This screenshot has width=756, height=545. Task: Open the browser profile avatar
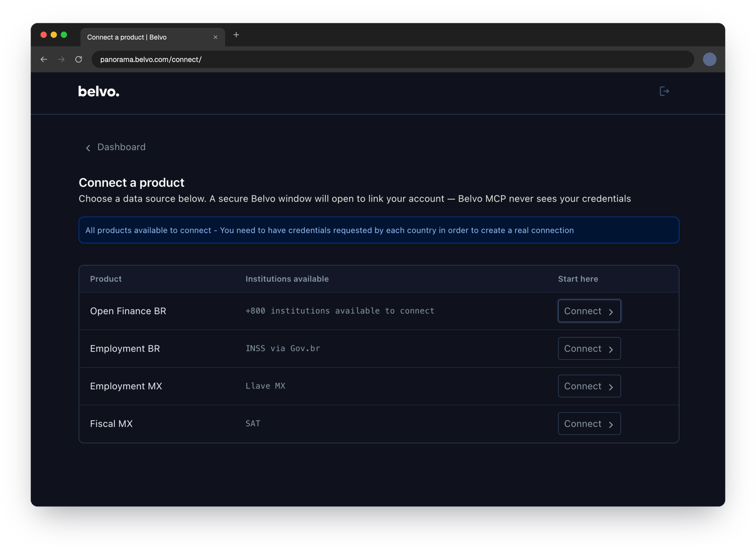tap(709, 59)
